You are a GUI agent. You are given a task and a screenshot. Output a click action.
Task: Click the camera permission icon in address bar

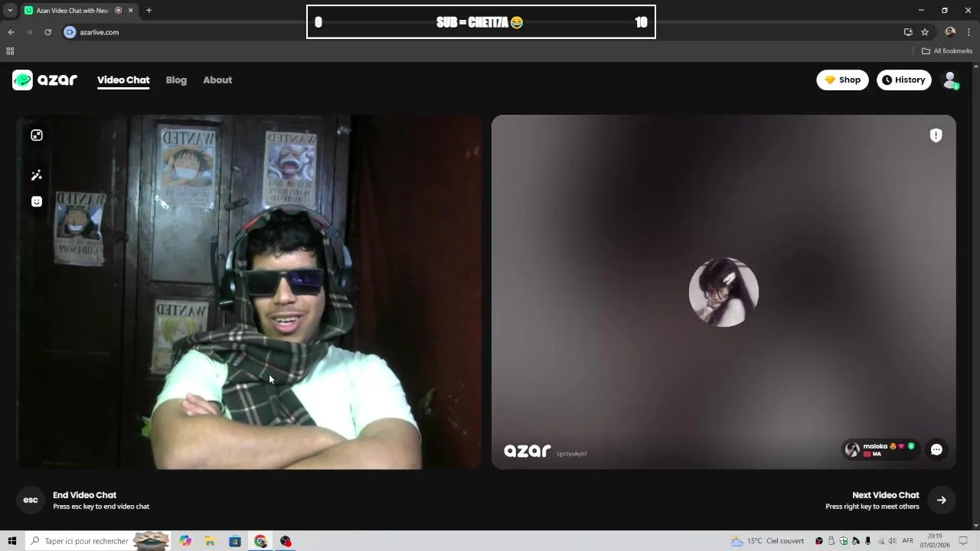[x=70, y=32]
